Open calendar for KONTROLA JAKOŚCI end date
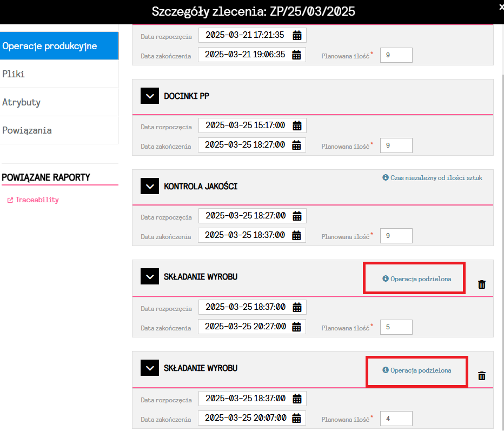This screenshot has width=504, height=431. 296,236
